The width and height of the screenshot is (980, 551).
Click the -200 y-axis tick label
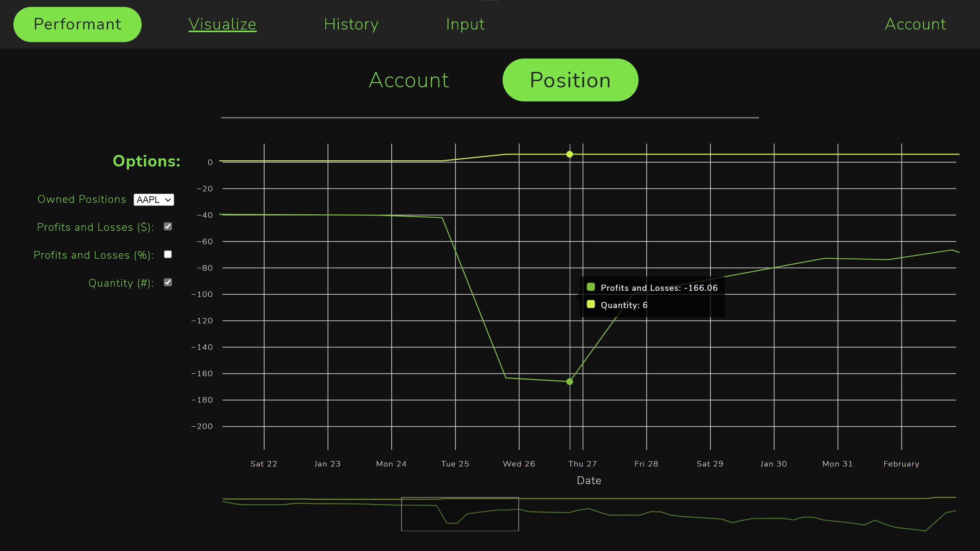202,426
